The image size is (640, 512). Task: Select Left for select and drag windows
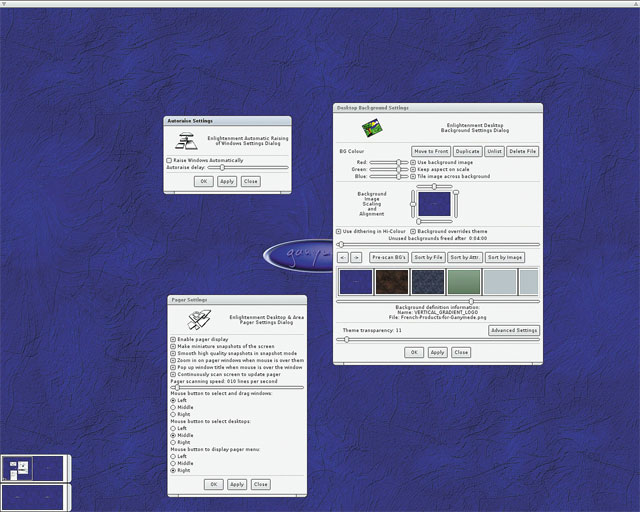173,401
